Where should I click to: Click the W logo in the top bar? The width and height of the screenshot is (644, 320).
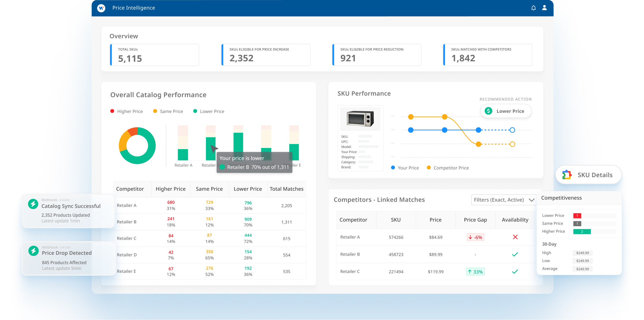coord(101,8)
